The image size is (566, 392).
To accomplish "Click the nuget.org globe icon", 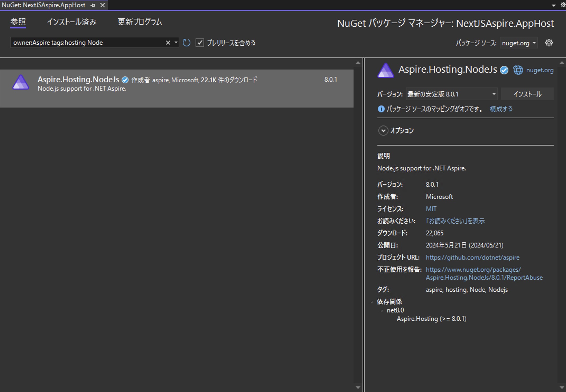I will [x=518, y=70].
